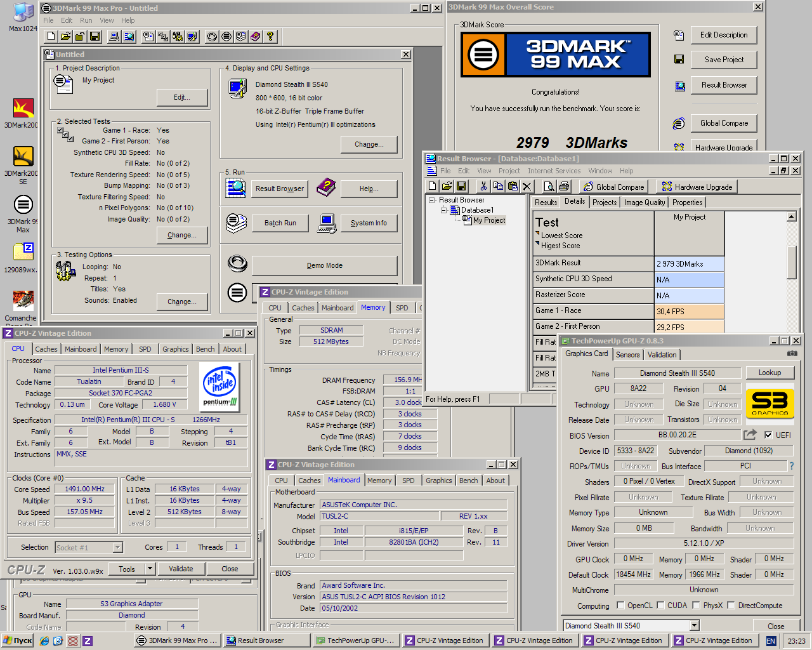
Task: Click Internet Explorer quick launch icon
Action: pyautogui.click(x=44, y=641)
